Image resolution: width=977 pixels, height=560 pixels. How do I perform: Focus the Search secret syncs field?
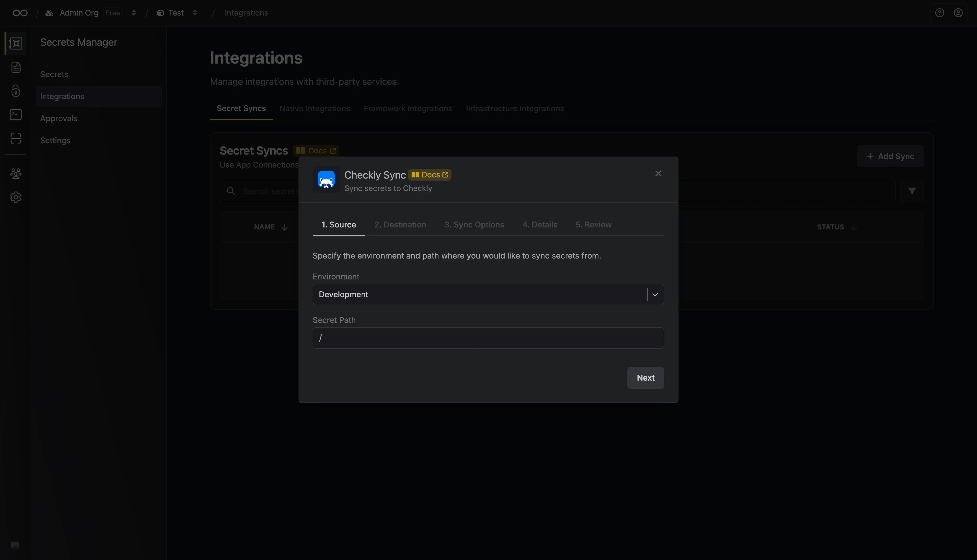(x=557, y=191)
